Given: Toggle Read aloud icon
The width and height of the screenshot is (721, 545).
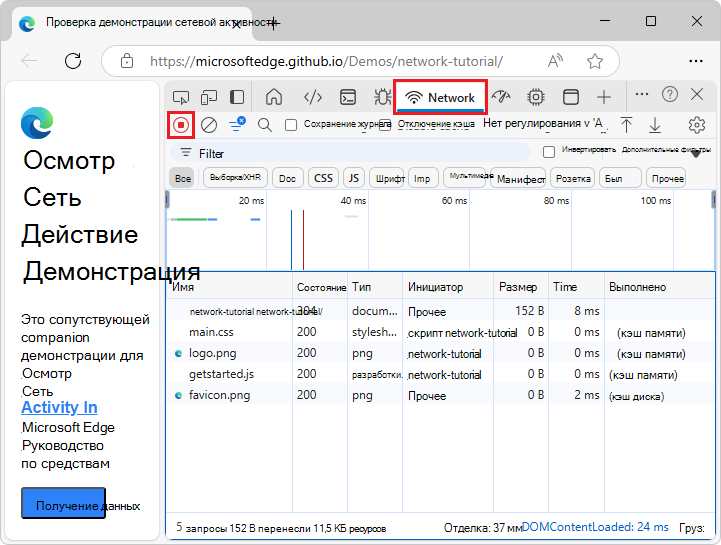Looking at the screenshot, I should [555, 61].
